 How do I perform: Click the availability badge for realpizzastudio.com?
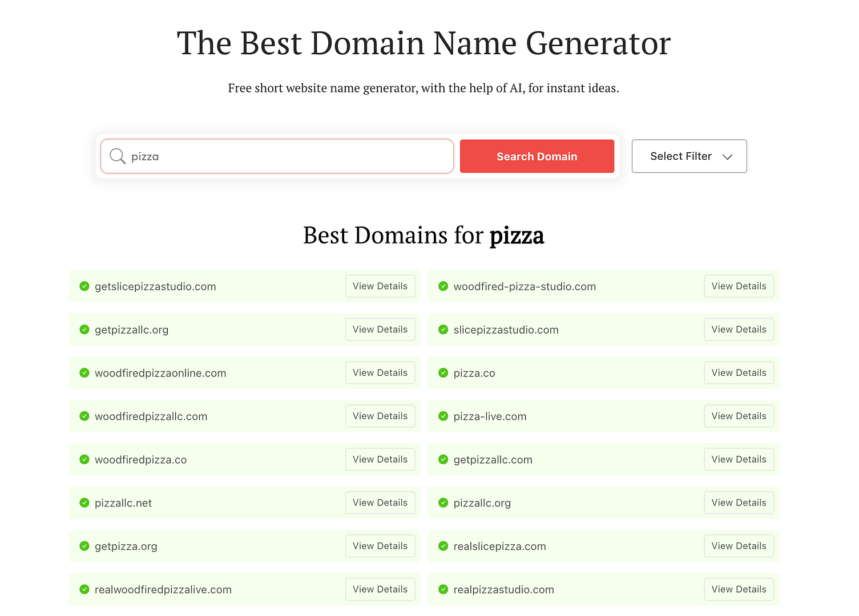443,589
